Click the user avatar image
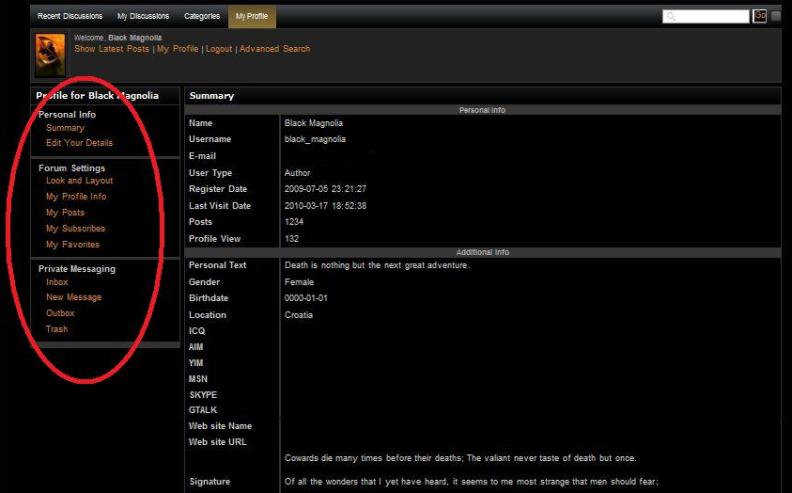The height and width of the screenshot is (493, 792). [50, 56]
